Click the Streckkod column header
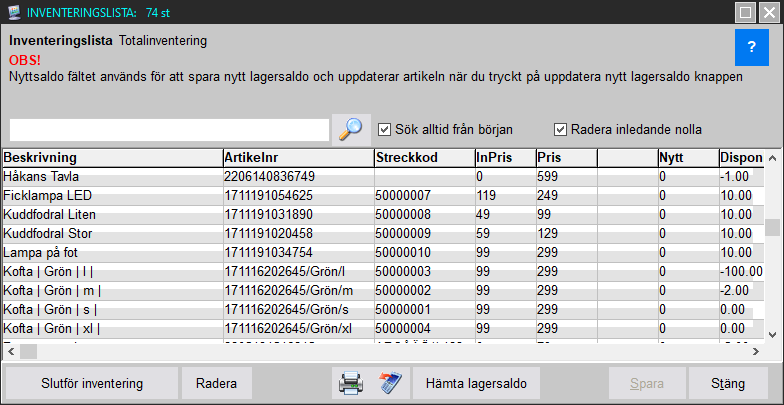The image size is (784, 405). coord(422,158)
